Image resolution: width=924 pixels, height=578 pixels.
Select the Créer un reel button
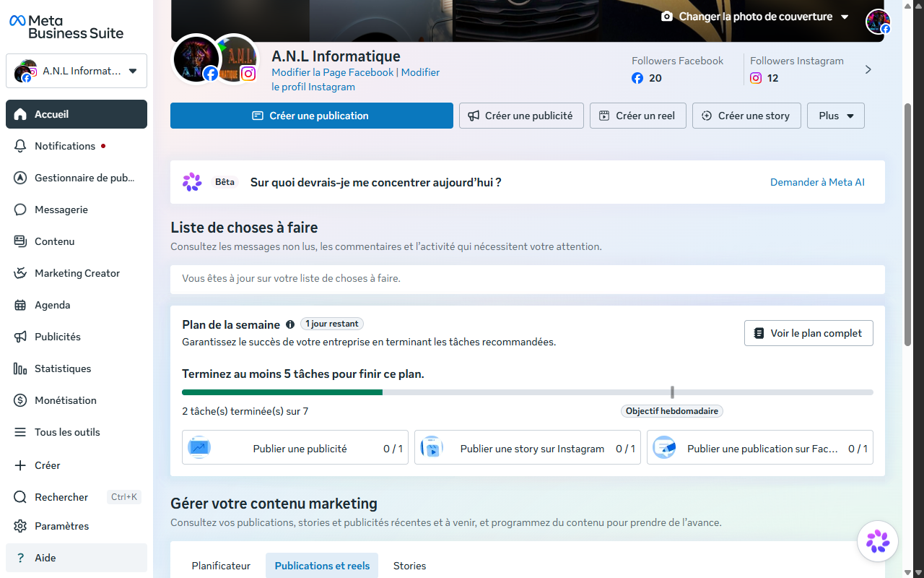pyautogui.click(x=638, y=116)
